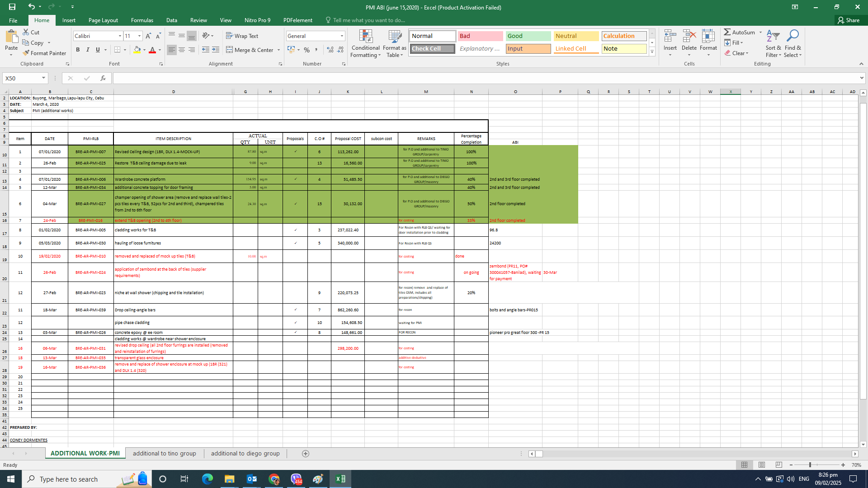Click the AutoSum sigma icon
The width and height of the screenshot is (868, 488).
click(x=727, y=32)
